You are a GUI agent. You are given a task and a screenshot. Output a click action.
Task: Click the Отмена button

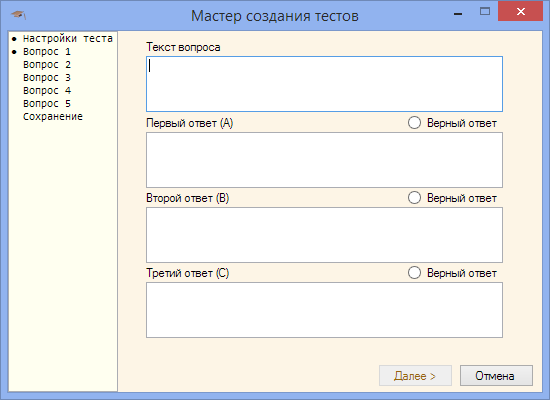tap(496, 376)
